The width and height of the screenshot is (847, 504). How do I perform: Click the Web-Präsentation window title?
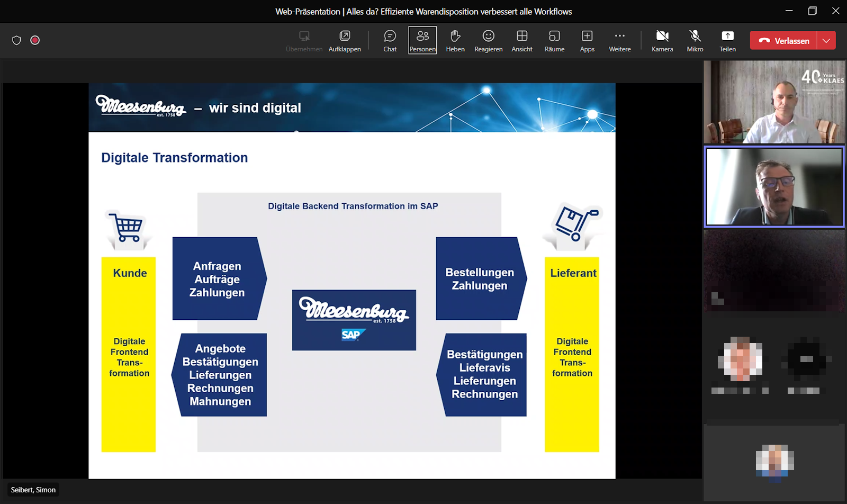(424, 11)
